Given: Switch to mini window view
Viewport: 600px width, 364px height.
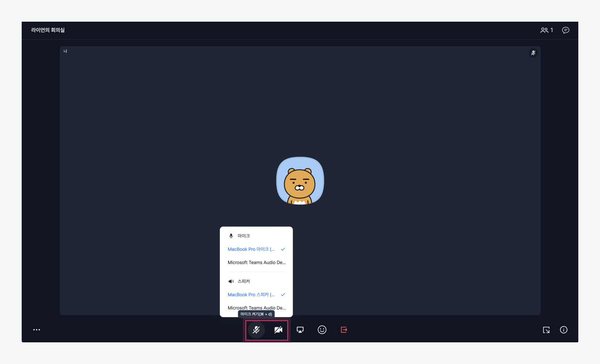Looking at the screenshot, I should point(546,330).
